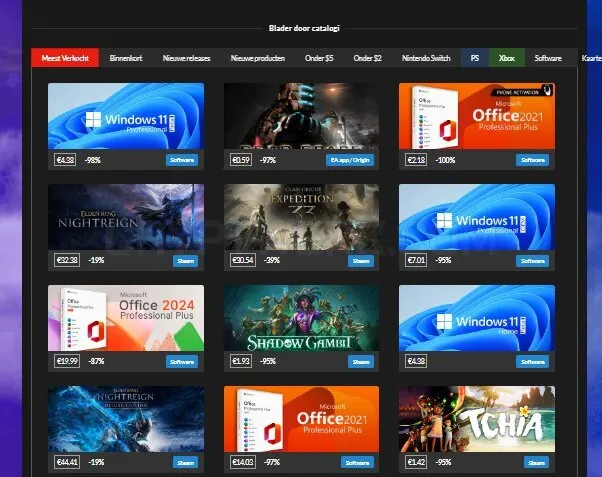Select the green Xbox tab
Screen dimensions: 602x477
click(x=507, y=58)
